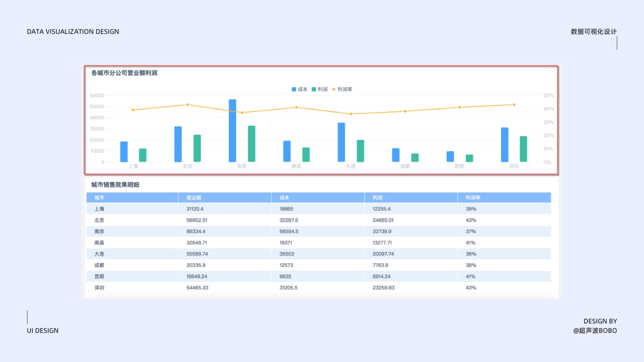Click the cost value 32287.5

coord(289,220)
